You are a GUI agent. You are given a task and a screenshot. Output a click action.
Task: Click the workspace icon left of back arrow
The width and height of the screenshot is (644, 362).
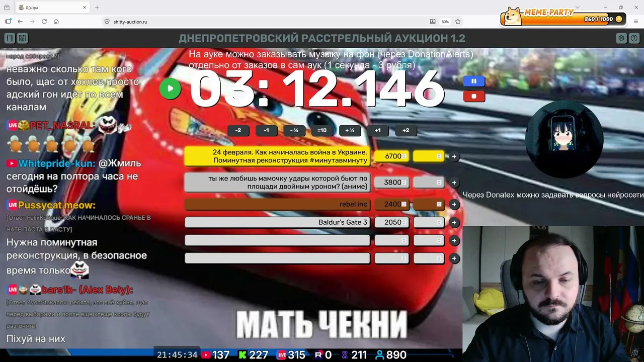(x=8, y=22)
